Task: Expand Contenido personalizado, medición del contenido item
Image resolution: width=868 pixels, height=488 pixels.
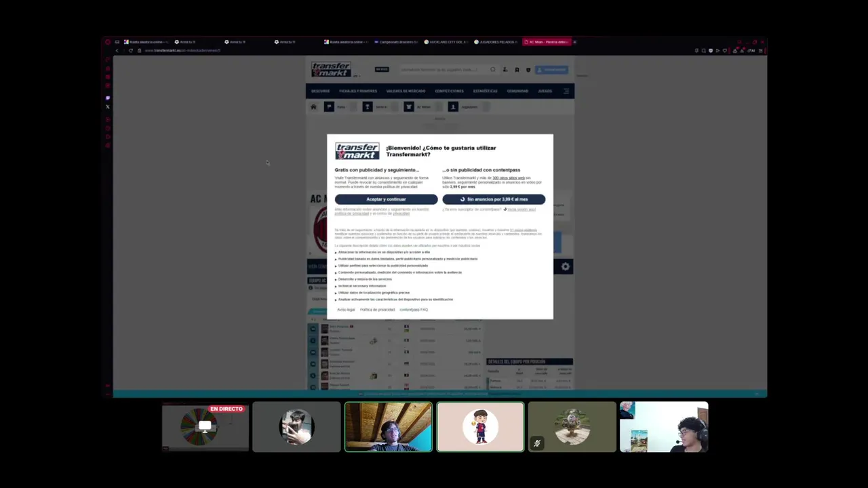Action: [398, 272]
